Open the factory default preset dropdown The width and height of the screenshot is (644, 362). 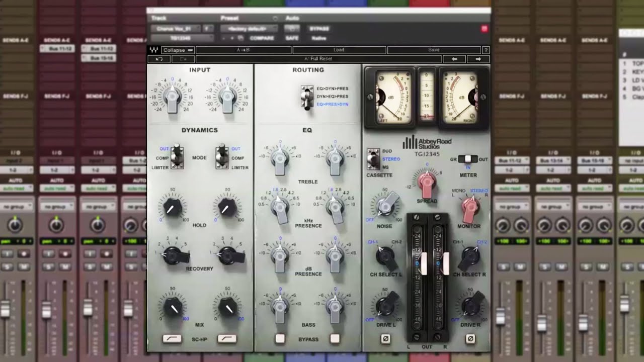[249, 29]
